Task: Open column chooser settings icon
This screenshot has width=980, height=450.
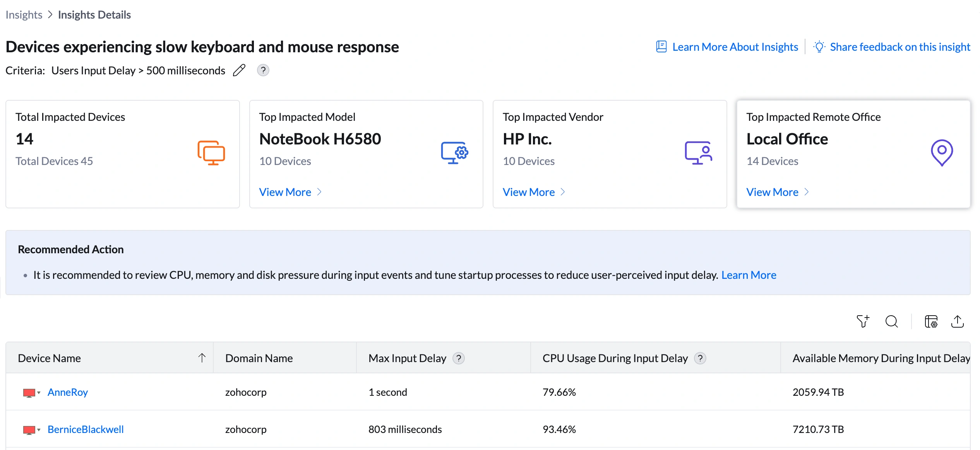Action: coord(931,321)
